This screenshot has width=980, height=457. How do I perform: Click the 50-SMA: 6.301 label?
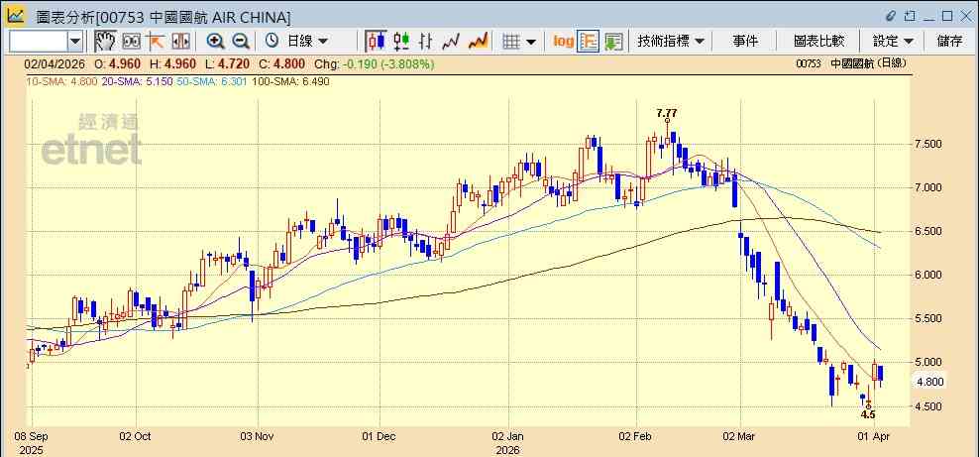coord(212,81)
